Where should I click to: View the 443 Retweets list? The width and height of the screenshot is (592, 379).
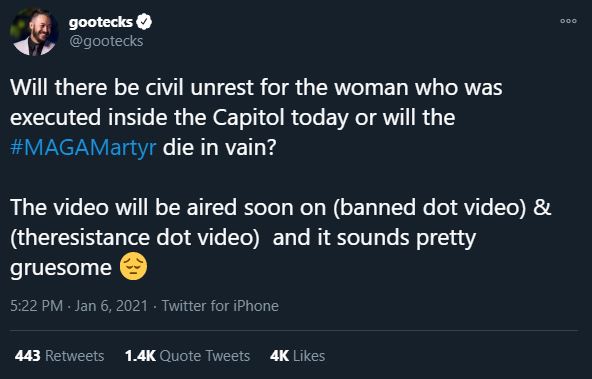click(x=59, y=356)
